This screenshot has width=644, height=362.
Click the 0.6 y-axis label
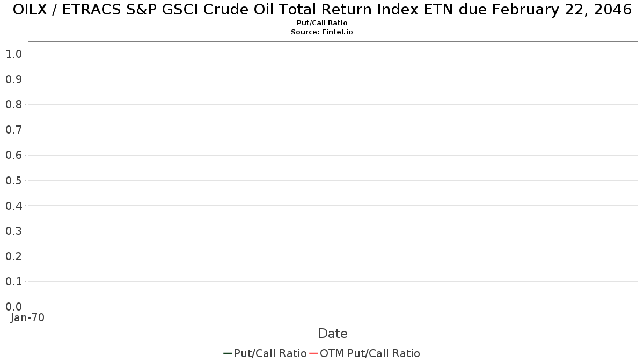(x=13, y=155)
